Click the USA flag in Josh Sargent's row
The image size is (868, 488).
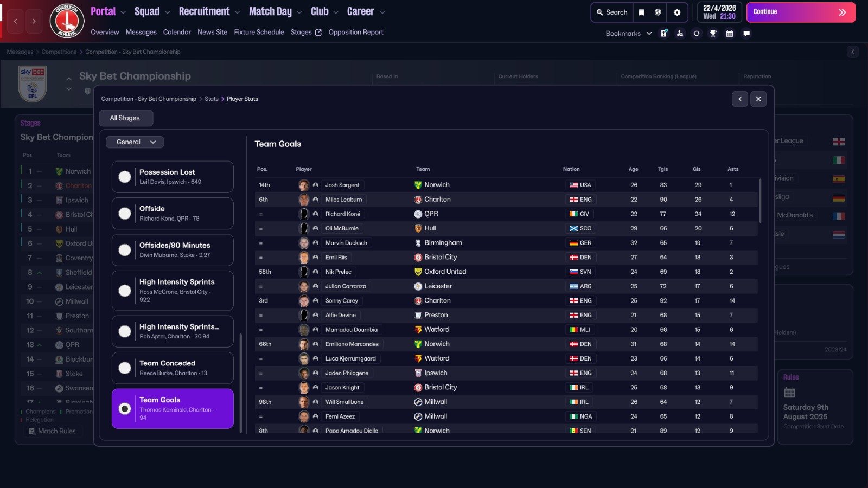tap(573, 185)
